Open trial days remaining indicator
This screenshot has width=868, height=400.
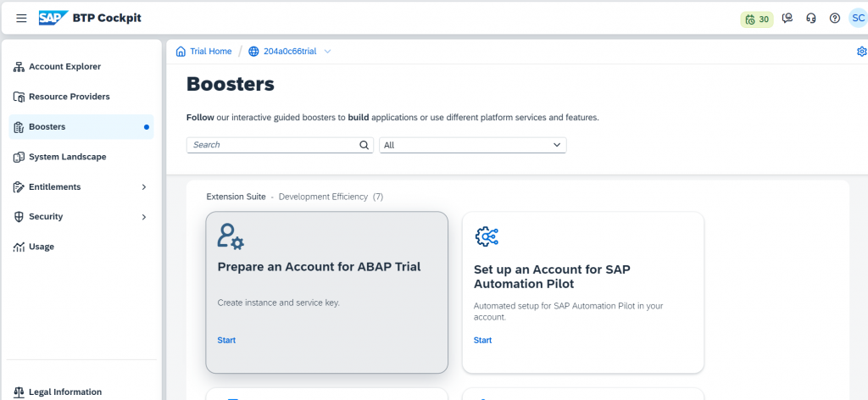[x=757, y=19]
